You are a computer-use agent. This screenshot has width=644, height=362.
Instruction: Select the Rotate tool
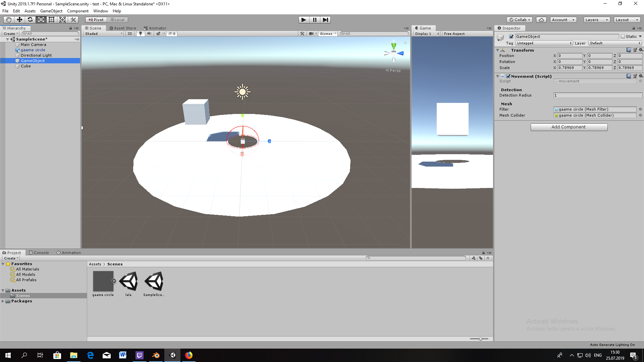point(30,20)
